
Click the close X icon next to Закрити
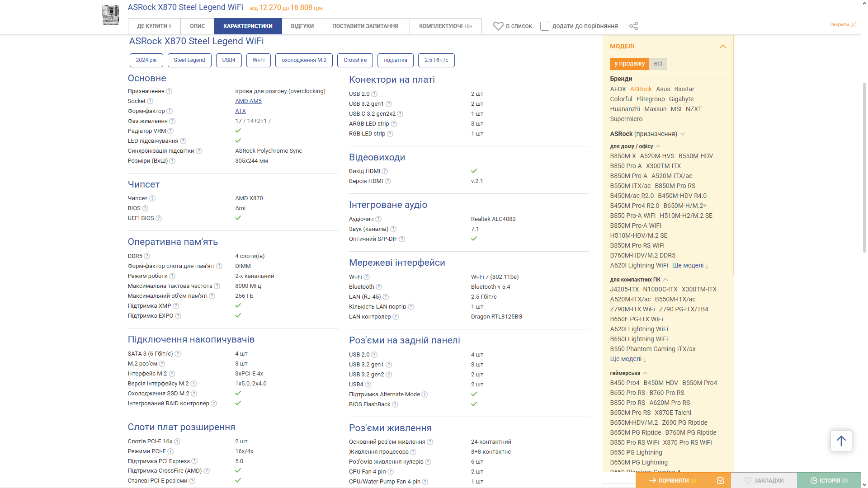coord(853,24)
